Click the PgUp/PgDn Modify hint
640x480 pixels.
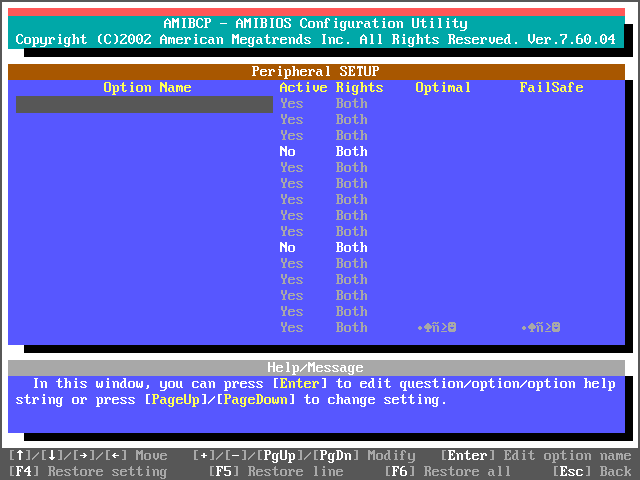click(x=304, y=456)
